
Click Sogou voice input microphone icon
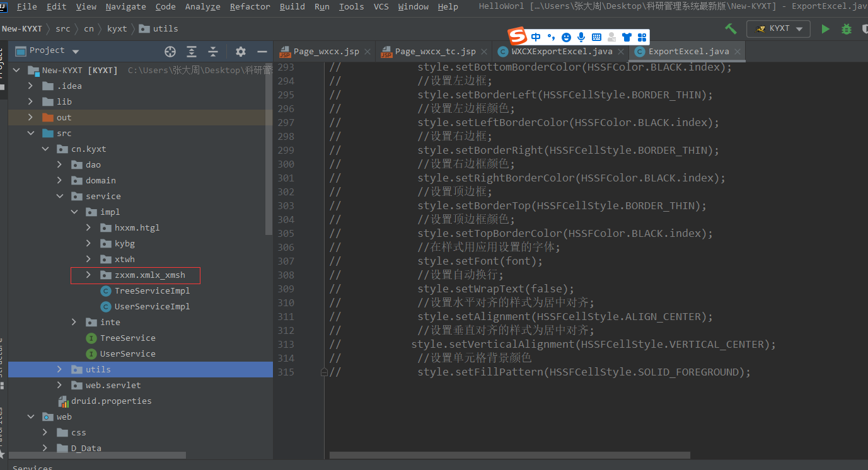(581, 37)
